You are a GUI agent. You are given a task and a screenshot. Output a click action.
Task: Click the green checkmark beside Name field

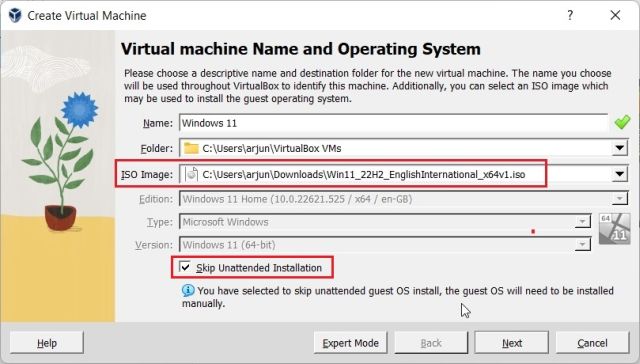pos(622,122)
